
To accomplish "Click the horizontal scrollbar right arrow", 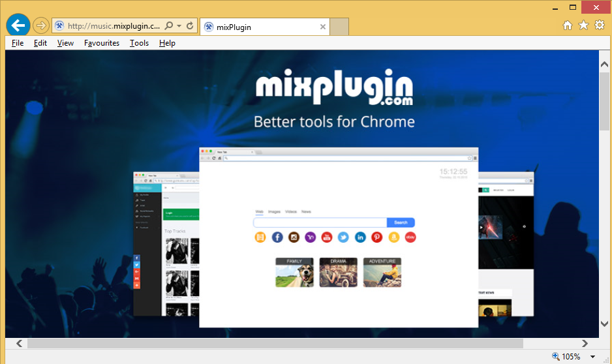I will coord(585,343).
